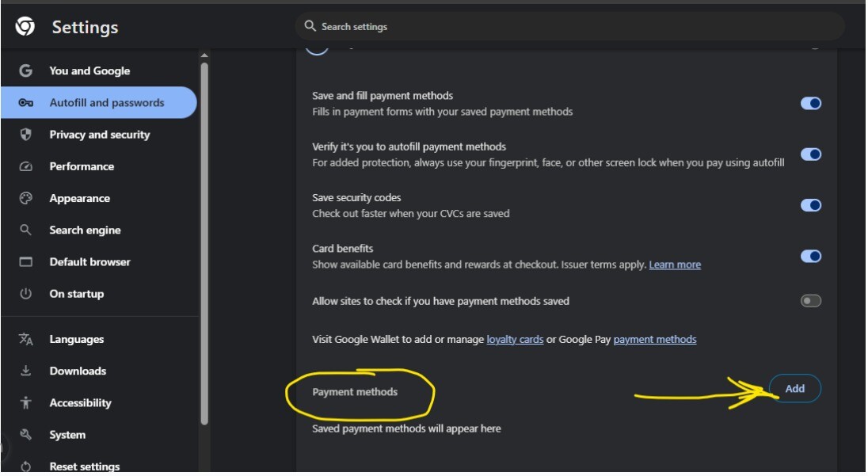The image size is (868, 476).
Task: Click the Chrome logo beside Settings
Action: [x=25, y=26]
